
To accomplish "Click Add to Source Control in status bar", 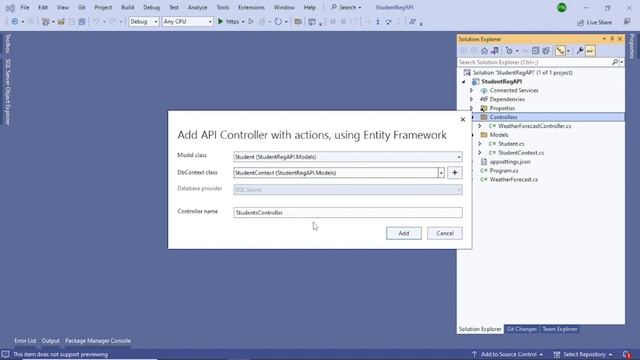I will (507, 354).
